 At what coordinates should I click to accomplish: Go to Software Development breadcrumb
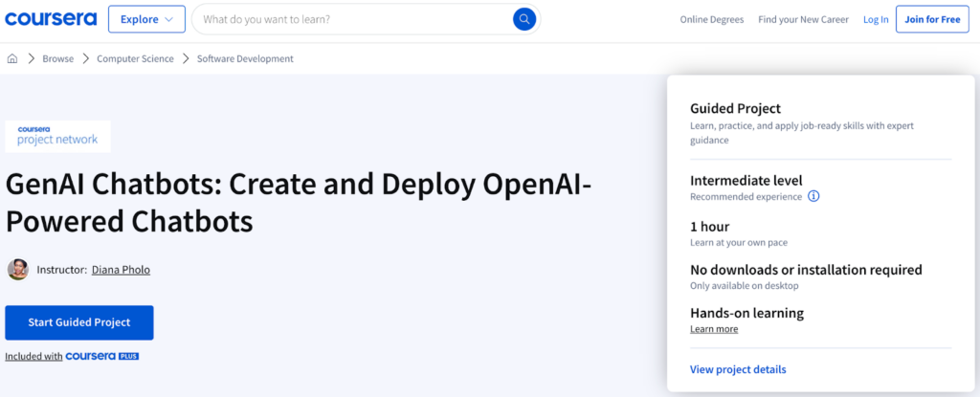[245, 58]
